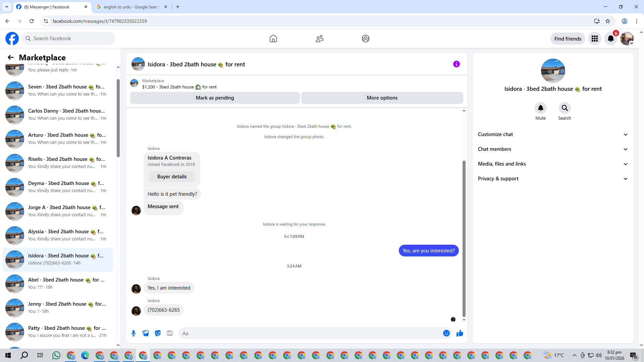This screenshot has height=362, width=644.
Task: Open the Facebook apps grid menu
Action: coord(595,39)
